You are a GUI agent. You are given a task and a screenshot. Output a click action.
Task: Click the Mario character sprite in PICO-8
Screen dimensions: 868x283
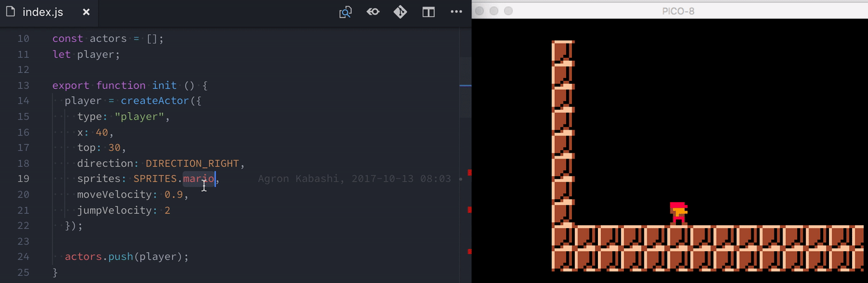(x=678, y=213)
